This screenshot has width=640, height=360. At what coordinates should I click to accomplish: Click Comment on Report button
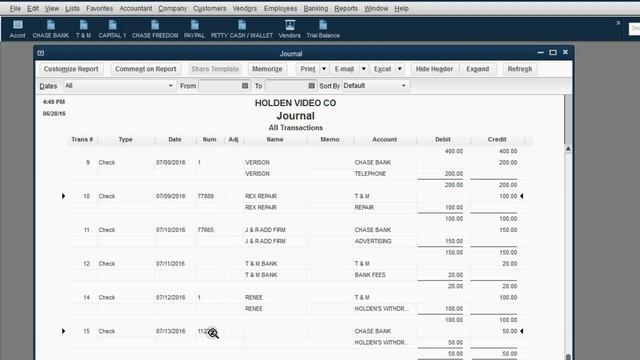coord(146,69)
